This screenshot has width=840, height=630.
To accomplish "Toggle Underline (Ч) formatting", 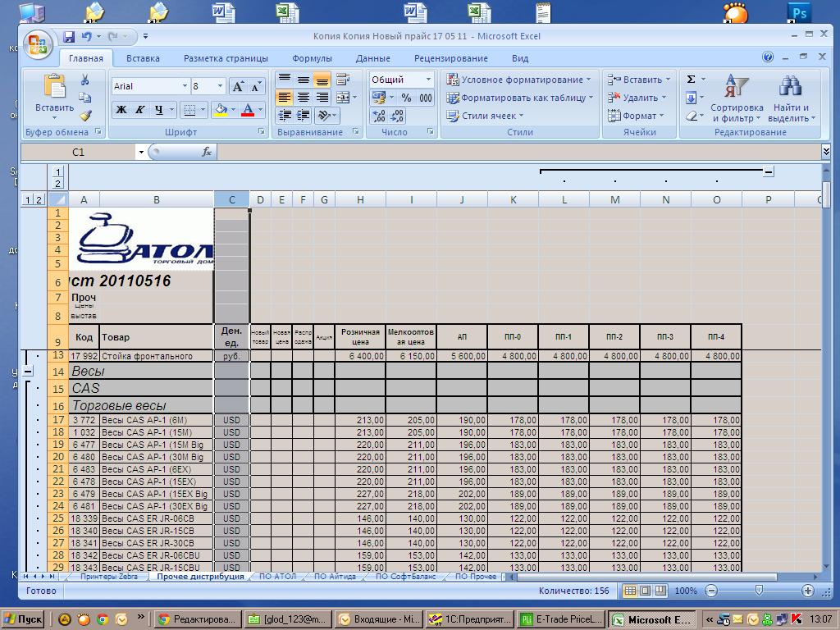I will (x=158, y=110).
